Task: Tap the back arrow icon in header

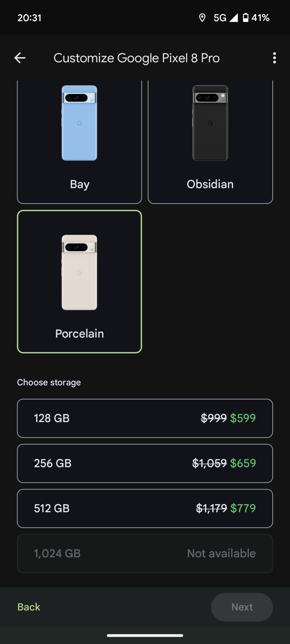Action: click(20, 58)
